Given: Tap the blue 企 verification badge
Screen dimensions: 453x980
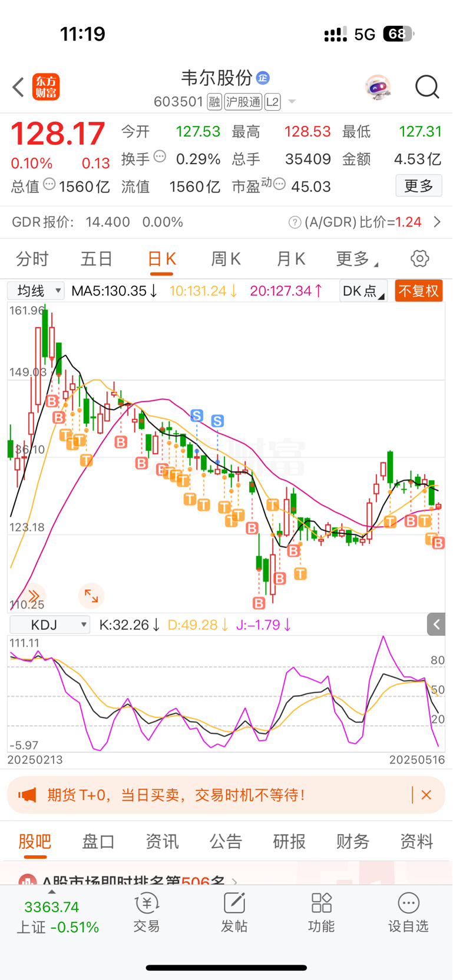Looking at the screenshot, I should point(263,78).
